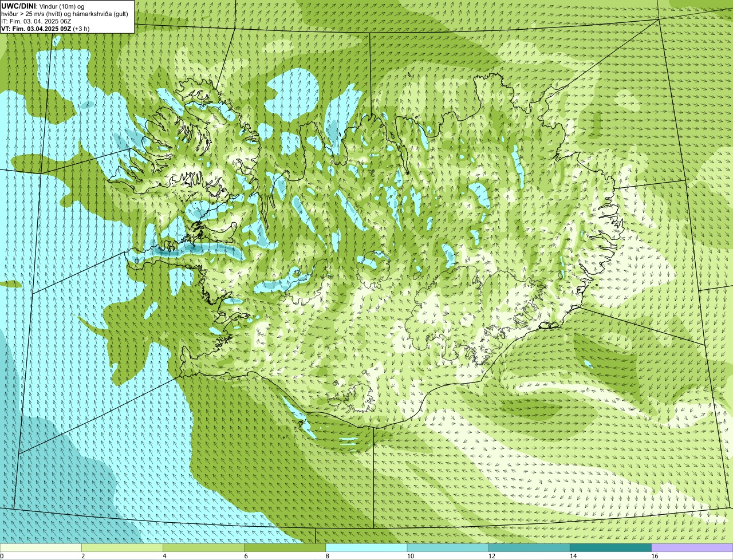Viewport: 733px width, 560px height.
Task: Click the legend tick label "8"
Action: (328, 556)
